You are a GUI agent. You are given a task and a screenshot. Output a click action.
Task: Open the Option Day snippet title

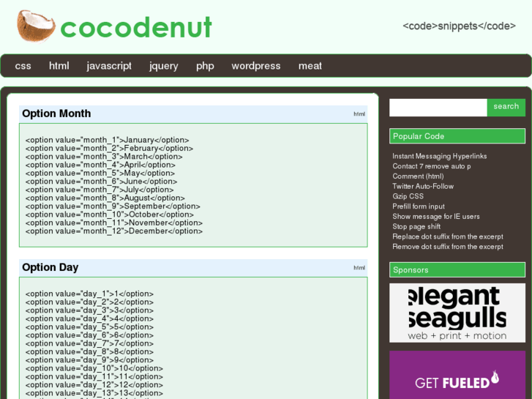point(50,267)
